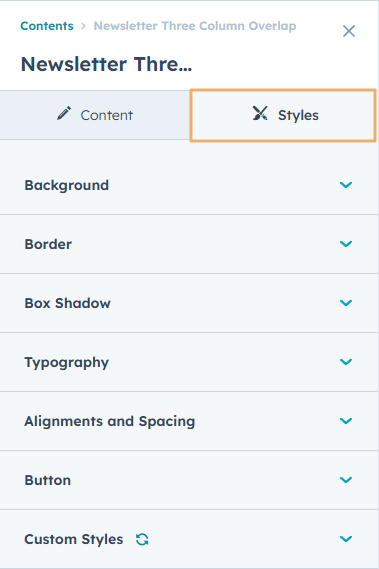Click the pencil icon on Content tab
The width and height of the screenshot is (379, 569).
64,113
